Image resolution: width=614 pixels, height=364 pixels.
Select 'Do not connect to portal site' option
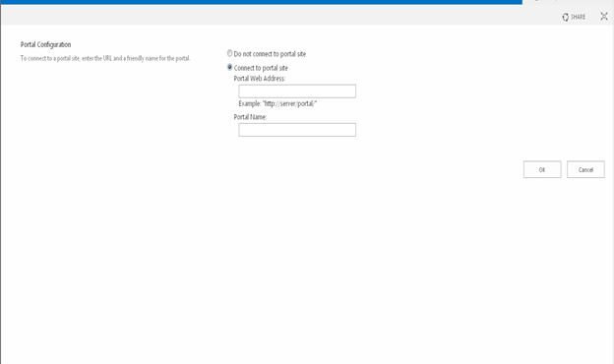click(x=230, y=53)
